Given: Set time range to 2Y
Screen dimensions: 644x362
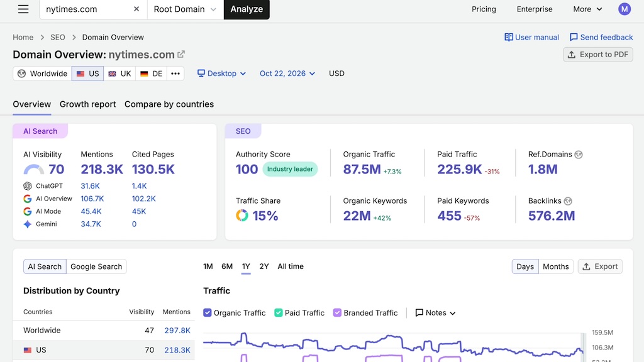Looking at the screenshot, I should tap(264, 266).
